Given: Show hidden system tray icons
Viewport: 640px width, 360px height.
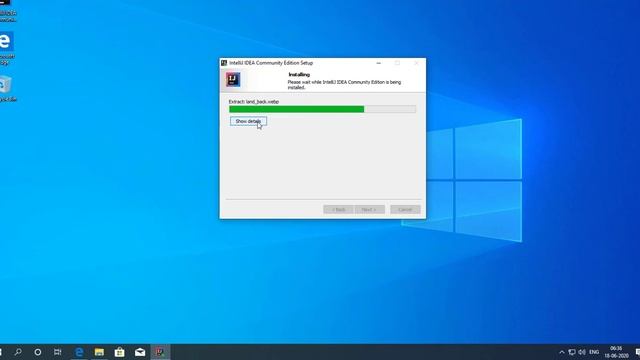Looking at the screenshot, I should tap(562, 352).
